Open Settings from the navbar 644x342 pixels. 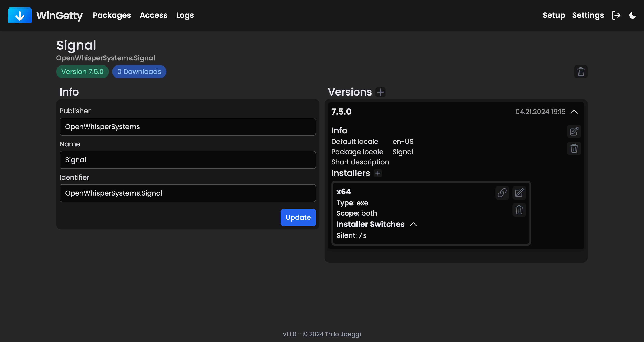588,15
